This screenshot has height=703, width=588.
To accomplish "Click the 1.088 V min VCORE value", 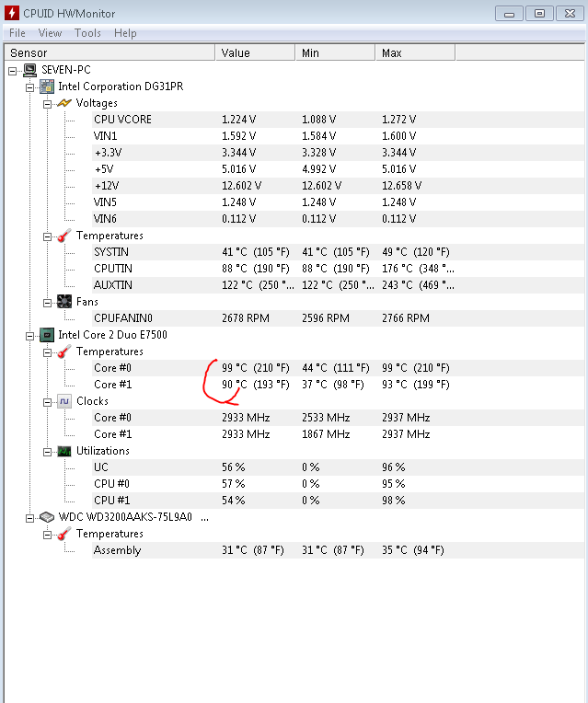I will coord(318,120).
